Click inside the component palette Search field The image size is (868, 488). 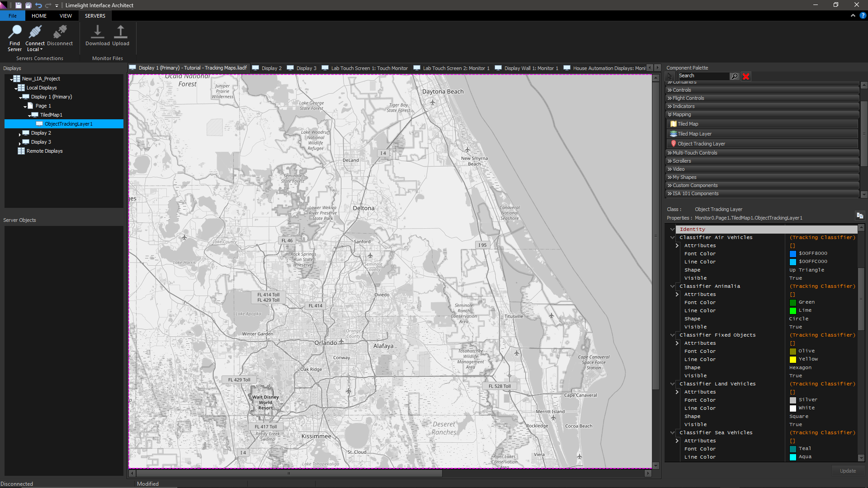pos(703,76)
